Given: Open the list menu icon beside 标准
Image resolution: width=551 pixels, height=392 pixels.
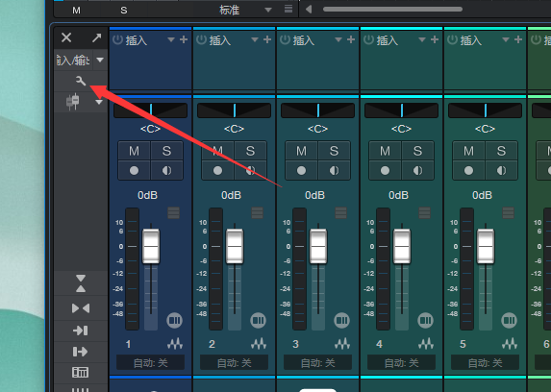Looking at the screenshot, I should (288, 9).
